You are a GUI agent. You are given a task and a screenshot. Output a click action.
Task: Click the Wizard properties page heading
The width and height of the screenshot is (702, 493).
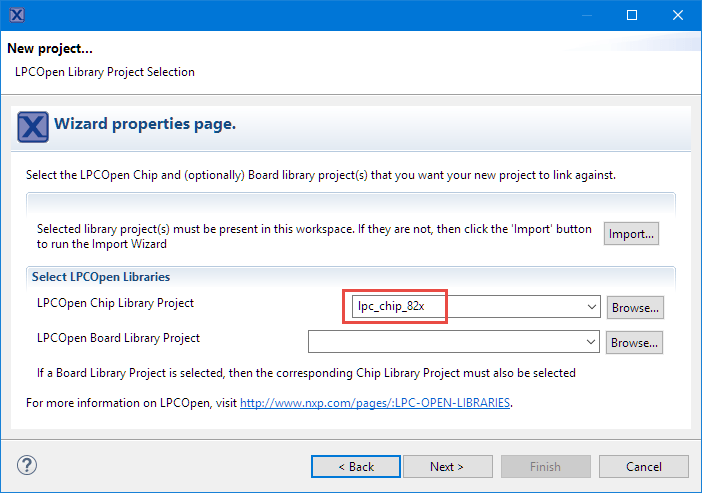click(145, 125)
